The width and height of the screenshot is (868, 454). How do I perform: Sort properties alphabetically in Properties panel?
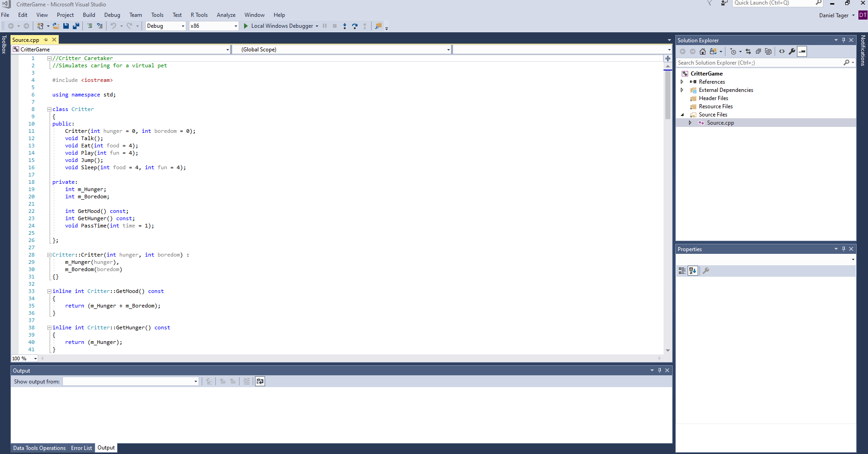pos(693,271)
